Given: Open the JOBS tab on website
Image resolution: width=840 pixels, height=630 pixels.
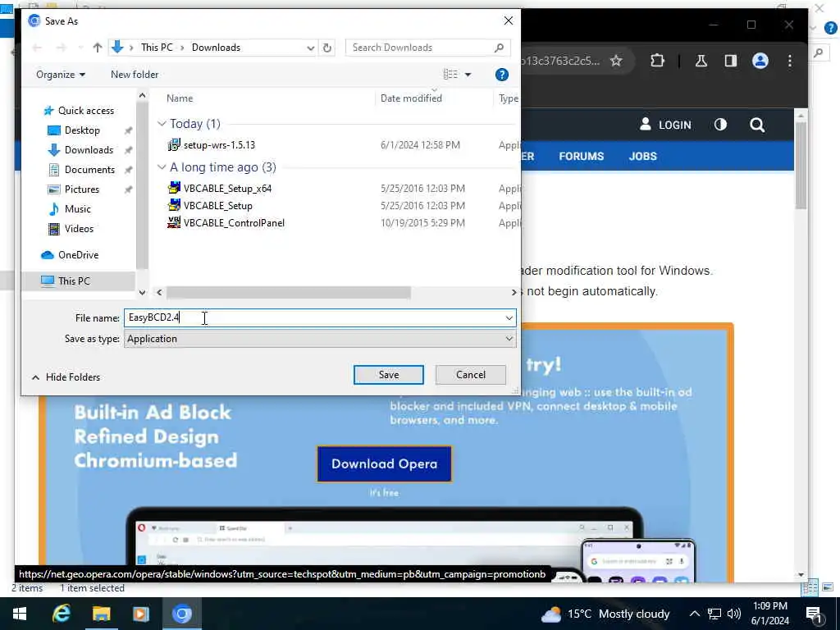Looking at the screenshot, I should tap(642, 157).
